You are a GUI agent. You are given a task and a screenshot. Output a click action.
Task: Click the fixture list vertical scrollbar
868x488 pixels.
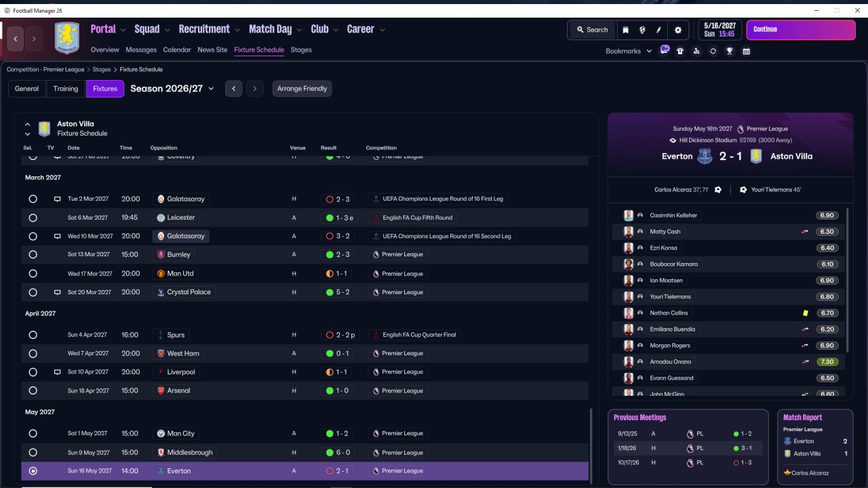coord(591,445)
